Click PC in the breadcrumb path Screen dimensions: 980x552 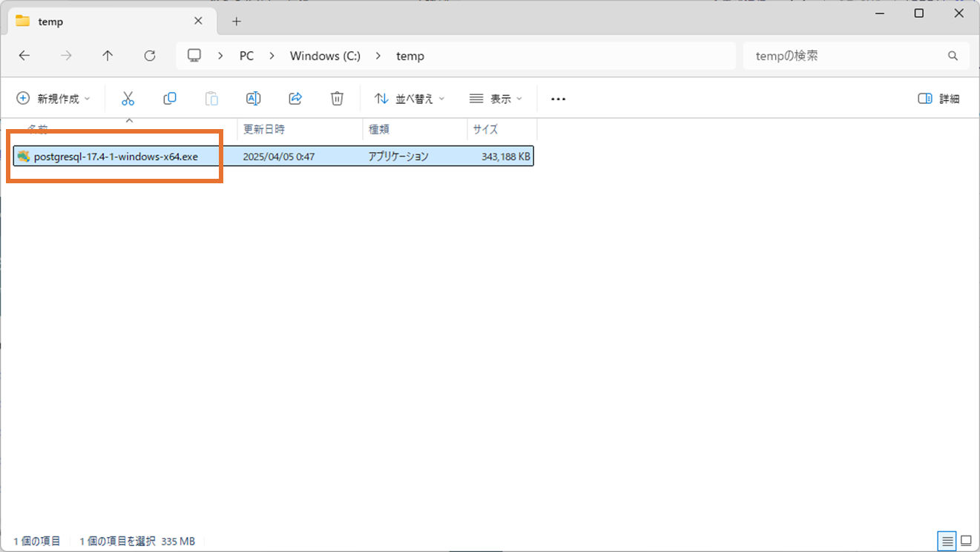(x=246, y=56)
